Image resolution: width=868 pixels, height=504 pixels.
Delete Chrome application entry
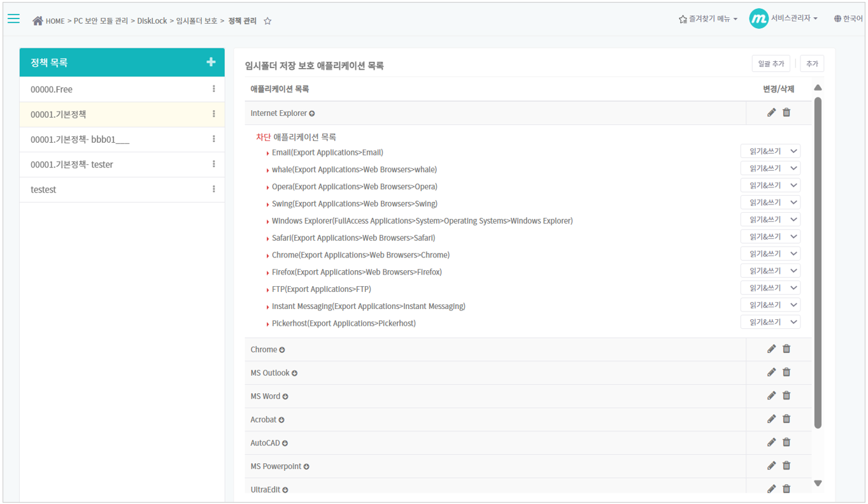[x=786, y=349]
